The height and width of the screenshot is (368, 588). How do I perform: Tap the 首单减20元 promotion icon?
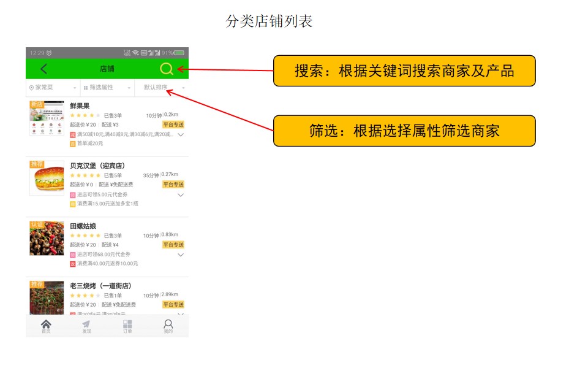coord(73,144)
